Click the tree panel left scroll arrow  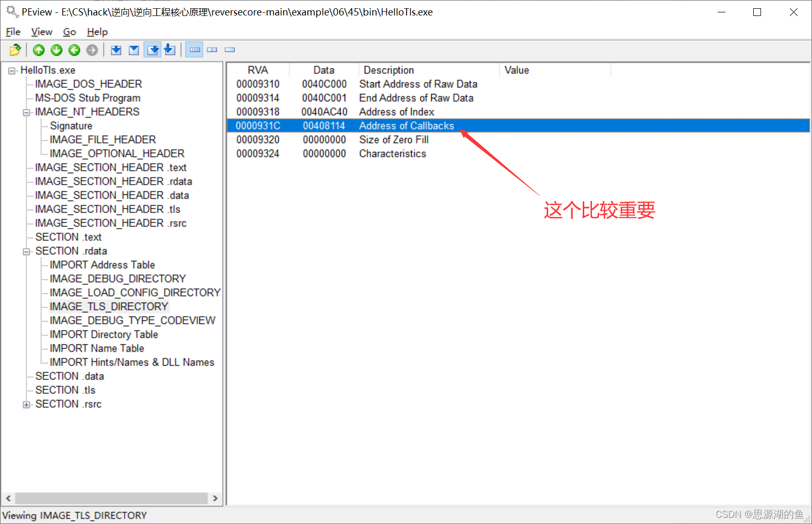point(8,498)
